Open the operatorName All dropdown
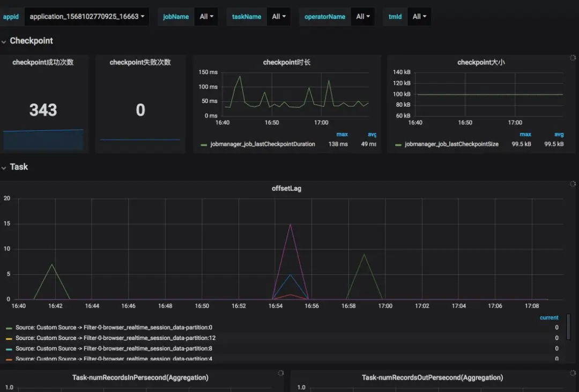 point(363,17)
